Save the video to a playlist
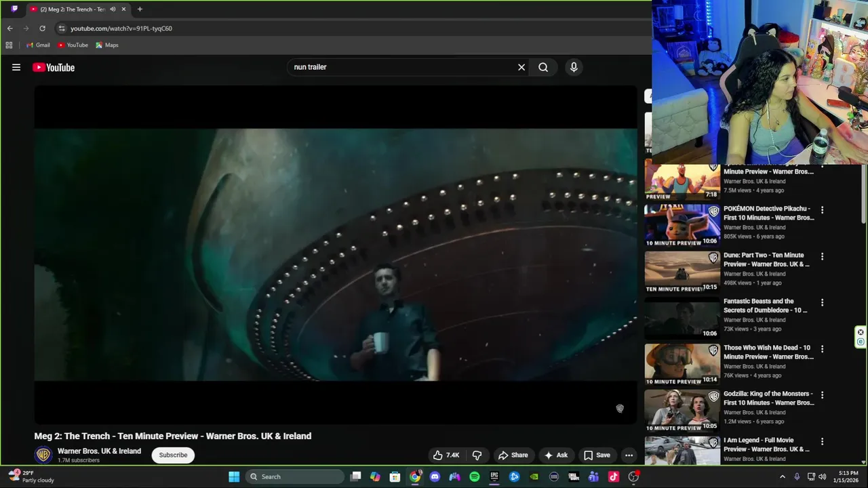868x488 pixels. click(x=597, y=455)
